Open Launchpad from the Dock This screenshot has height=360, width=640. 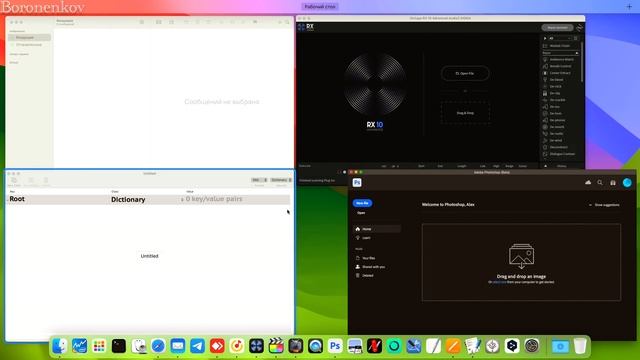click(99, 346)
